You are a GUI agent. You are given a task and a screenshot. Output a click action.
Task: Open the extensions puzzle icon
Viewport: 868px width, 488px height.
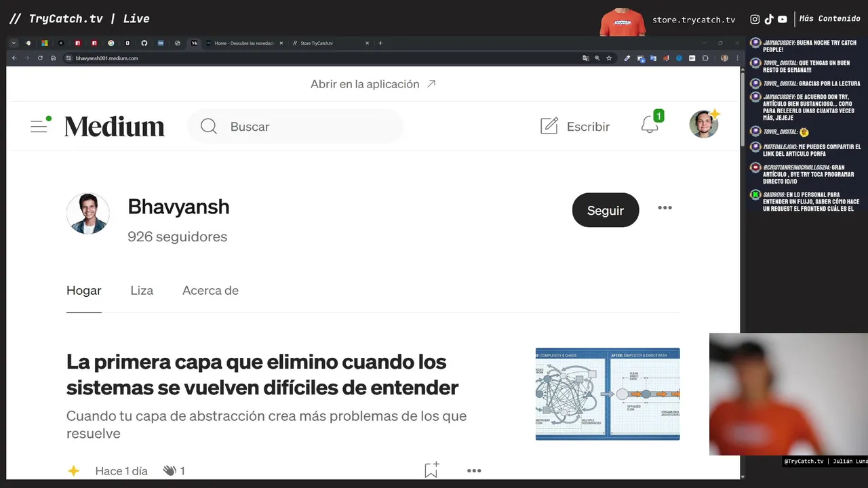pos(705,58)
